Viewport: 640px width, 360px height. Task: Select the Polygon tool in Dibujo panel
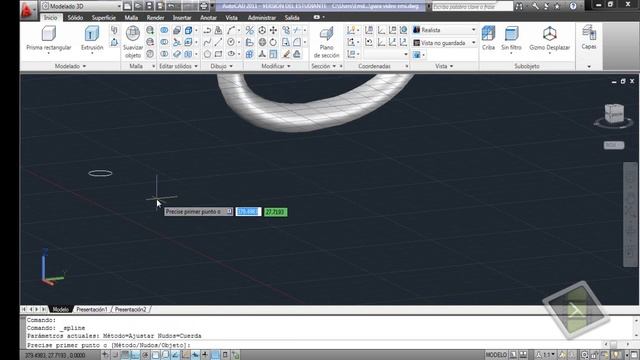(207, 54)
